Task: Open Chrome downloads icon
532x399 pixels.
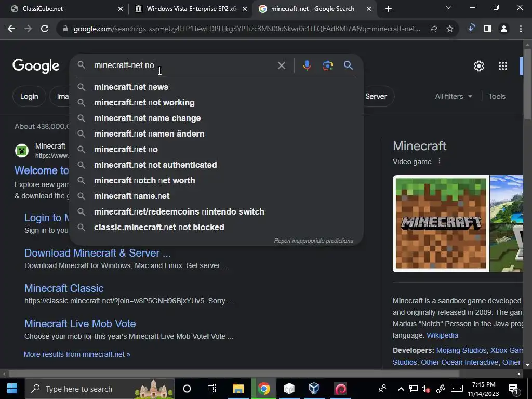Action: (471, 28)
